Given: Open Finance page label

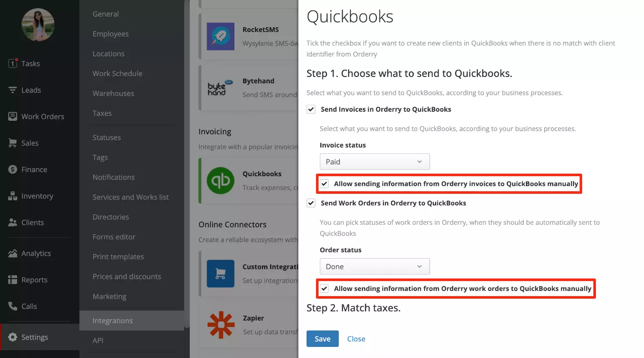Looking at the screenshot, I should click(34, 169).
